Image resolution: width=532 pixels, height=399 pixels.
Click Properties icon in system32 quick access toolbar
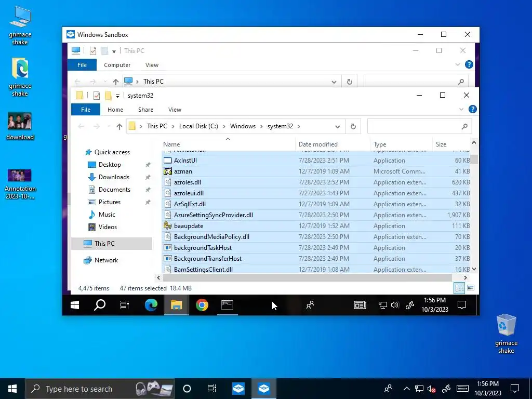click(x=96, y=96)
